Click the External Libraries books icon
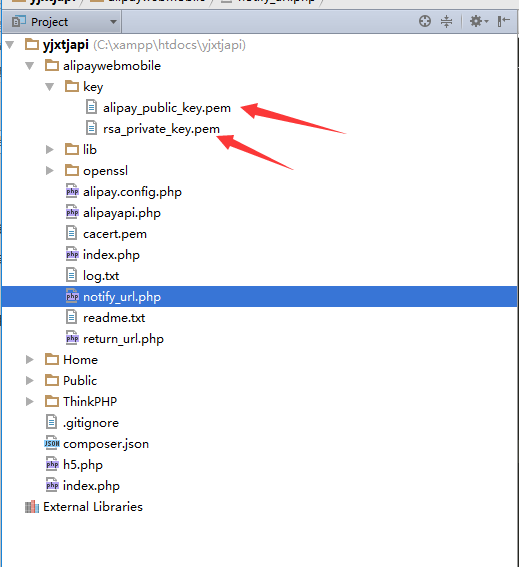The image size is (519, 567). [32, 506]
